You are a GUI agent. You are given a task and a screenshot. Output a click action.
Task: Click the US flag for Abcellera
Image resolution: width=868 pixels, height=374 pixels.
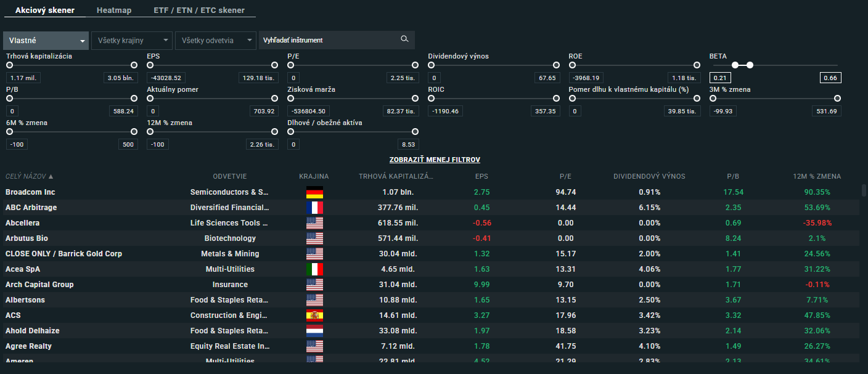click(x=314, y=223)
